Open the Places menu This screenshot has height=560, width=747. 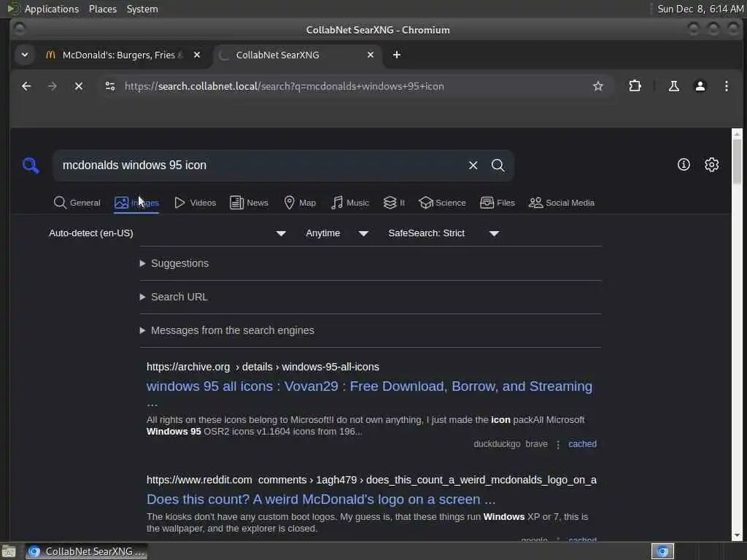pos(102,9)
